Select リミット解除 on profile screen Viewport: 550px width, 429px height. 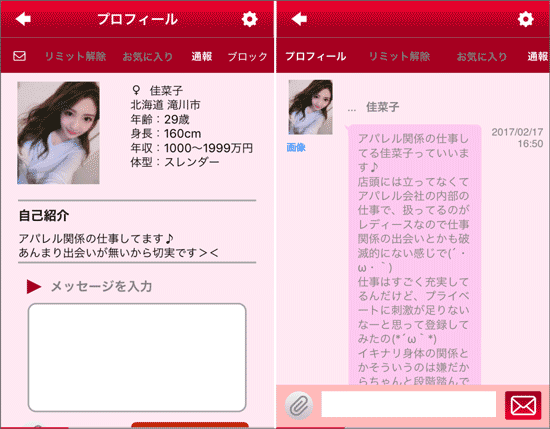(x=75, y=56)
